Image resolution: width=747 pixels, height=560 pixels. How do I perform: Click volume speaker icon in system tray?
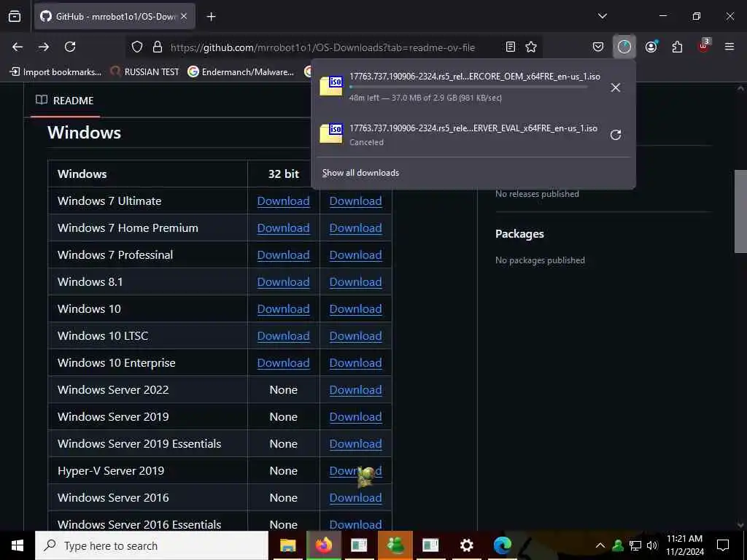point(652,545)
